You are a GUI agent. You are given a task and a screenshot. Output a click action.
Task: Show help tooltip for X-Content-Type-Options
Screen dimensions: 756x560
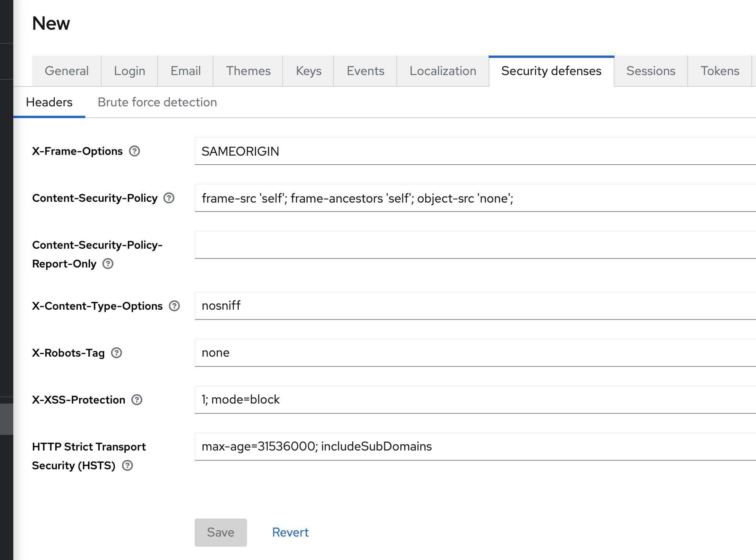tap(174, 306)
